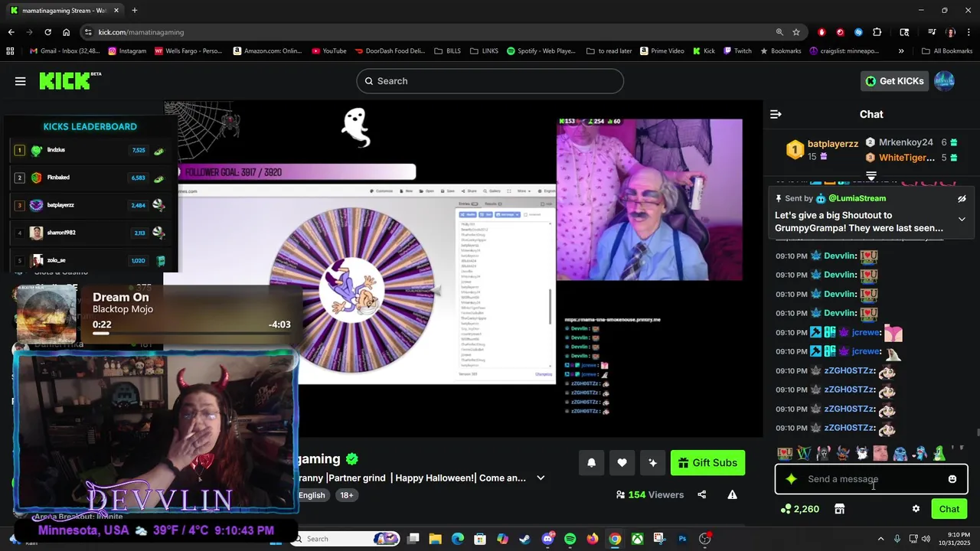The image size is (980, 551).
Task: Open chat settings gear icon
Action: 916,509
